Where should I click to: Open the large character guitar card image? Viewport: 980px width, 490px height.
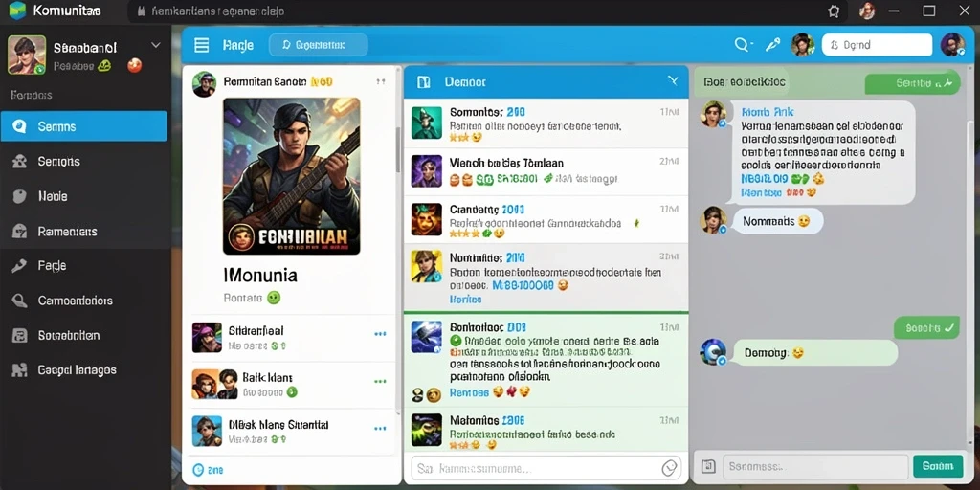291,176
